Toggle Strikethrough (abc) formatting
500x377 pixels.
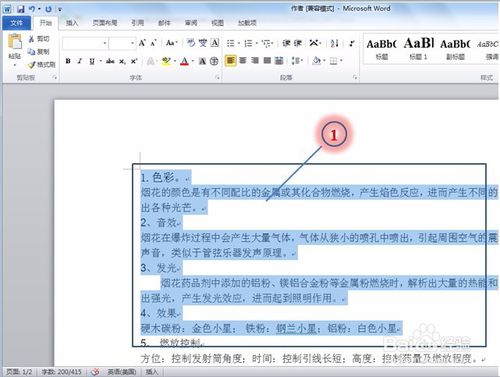[110, 61]
